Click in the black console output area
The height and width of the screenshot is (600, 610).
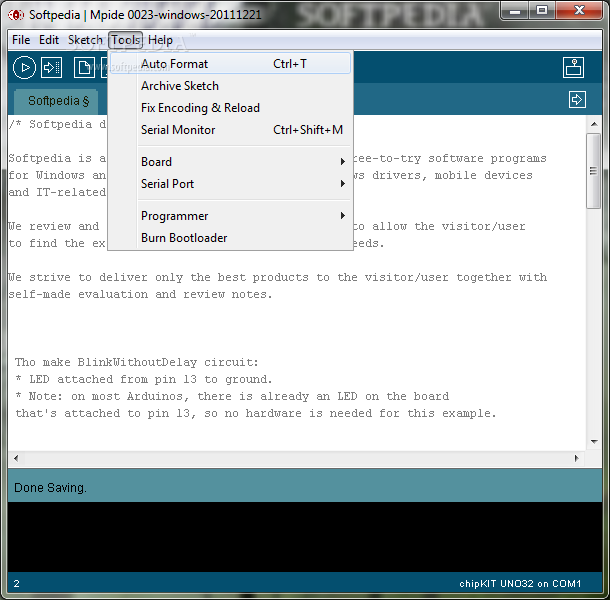pos(305,537)
